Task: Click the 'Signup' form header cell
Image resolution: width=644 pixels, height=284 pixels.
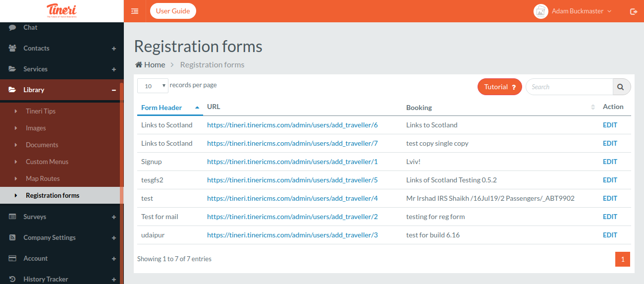Action: pyautogui.click(x=152, y=162)
